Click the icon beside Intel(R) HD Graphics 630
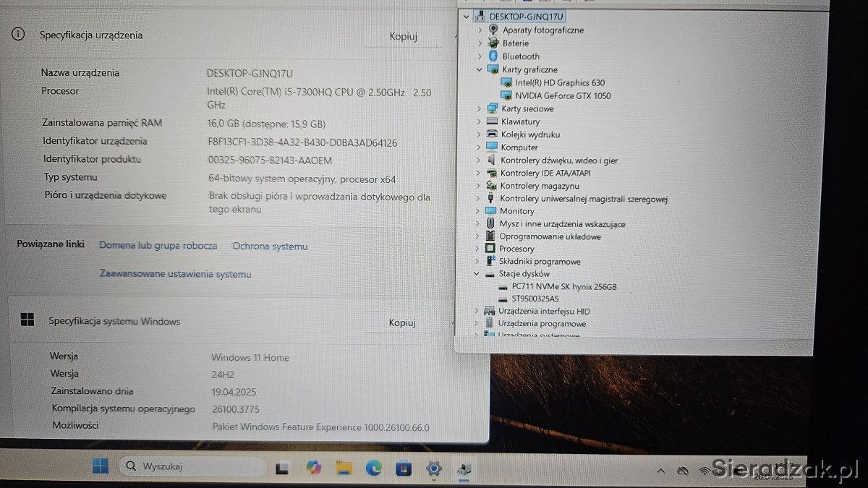Image resolution: width=868 pixels, height=488 pixels. coord(506,82)
